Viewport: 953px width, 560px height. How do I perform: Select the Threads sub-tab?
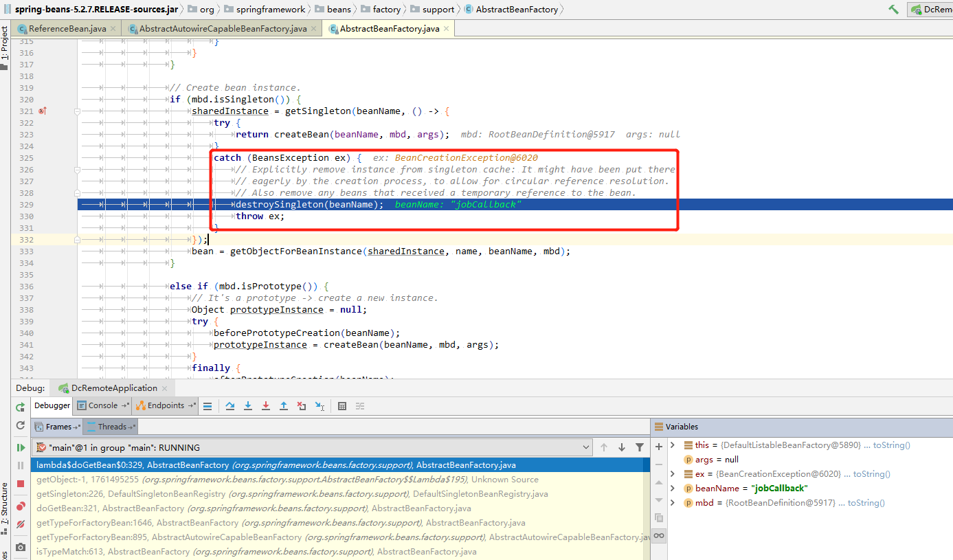click(112, 427)
